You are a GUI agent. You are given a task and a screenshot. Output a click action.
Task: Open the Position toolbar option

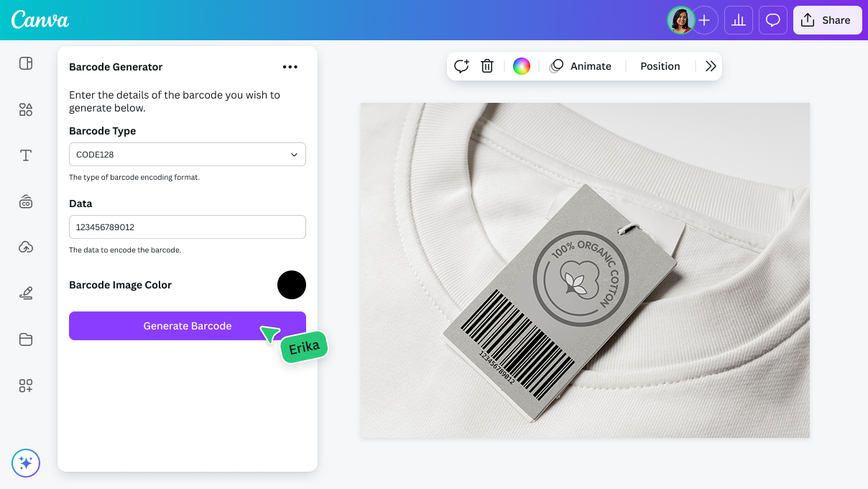point(660,66)
